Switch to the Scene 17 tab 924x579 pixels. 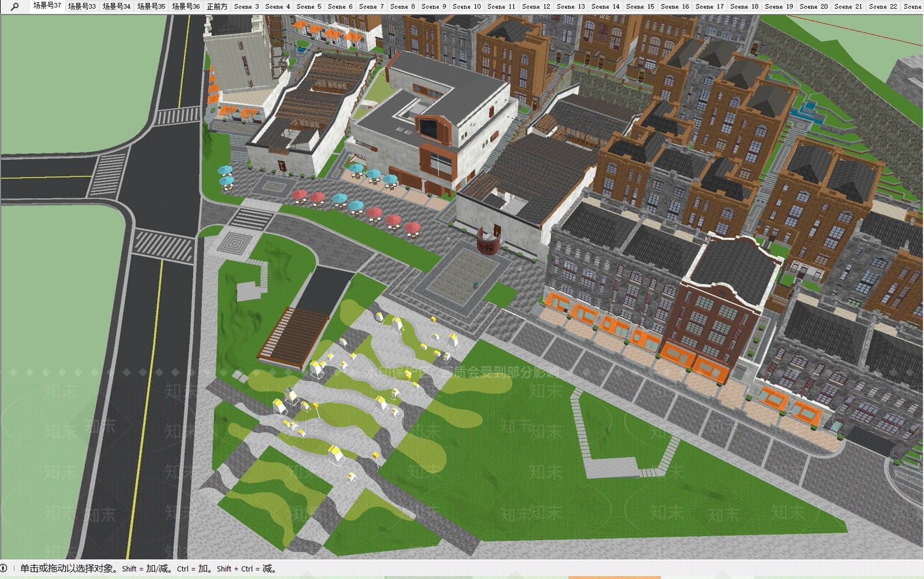click(709, 6)
